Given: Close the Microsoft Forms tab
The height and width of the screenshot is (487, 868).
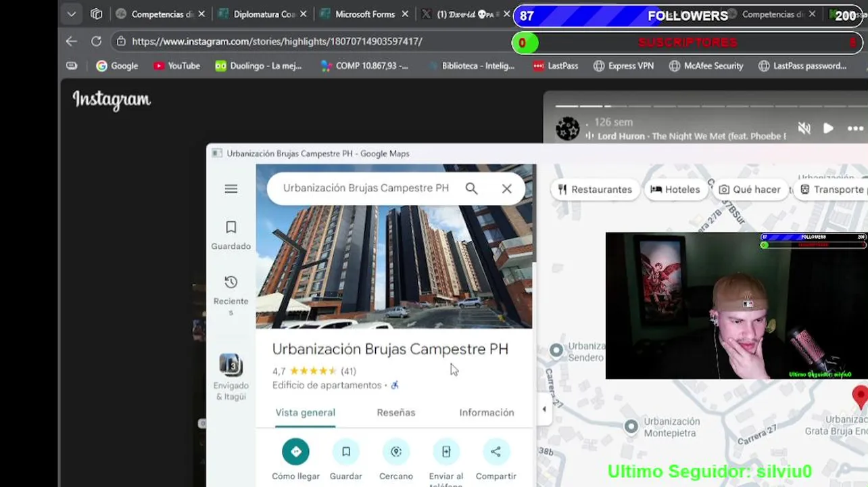Looking at the screenshot, I should coord(405,14).
